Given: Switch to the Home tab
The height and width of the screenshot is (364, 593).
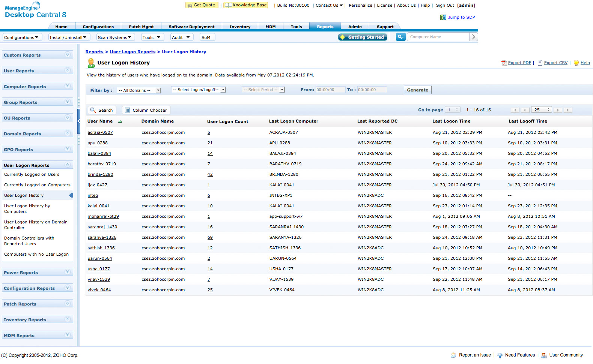Looking at the screenshot, I should pos(62,27).
